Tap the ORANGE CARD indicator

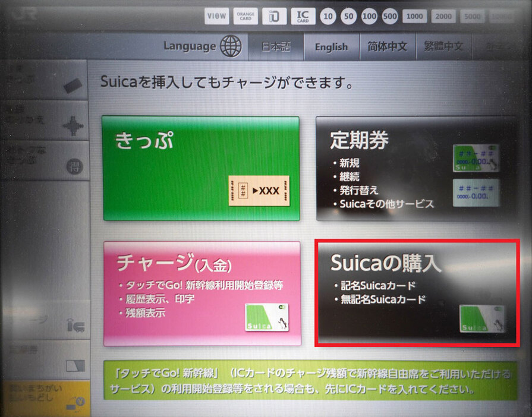point(245,16)
